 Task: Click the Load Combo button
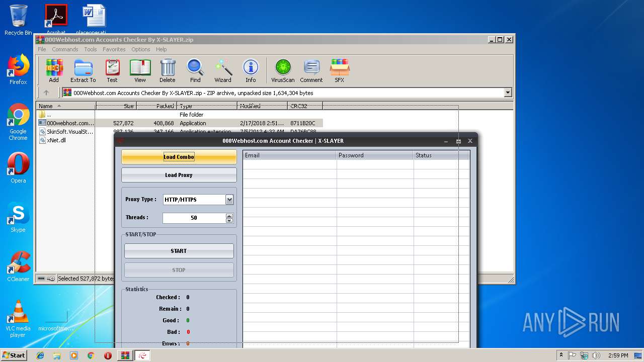[179, 157]
